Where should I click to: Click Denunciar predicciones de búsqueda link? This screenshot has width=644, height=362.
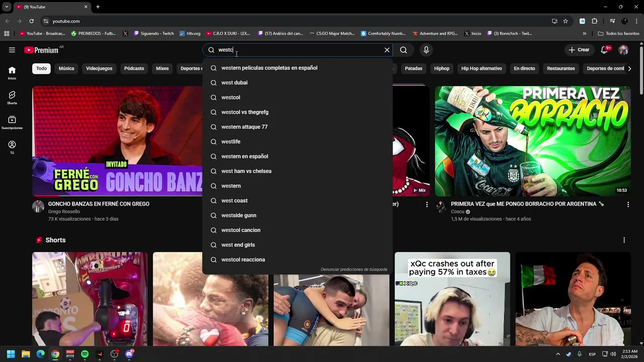[x=354, y=269]
